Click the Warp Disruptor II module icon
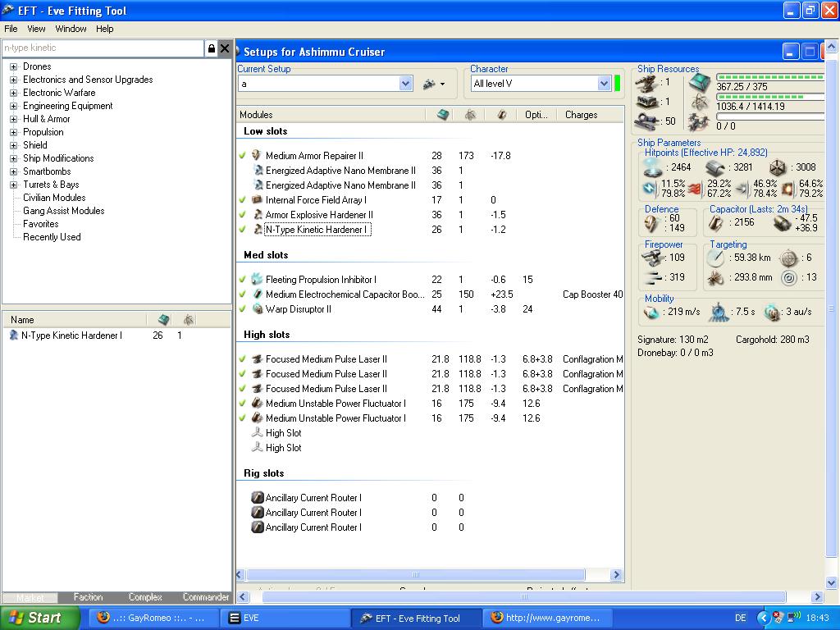 click(257, 308)
